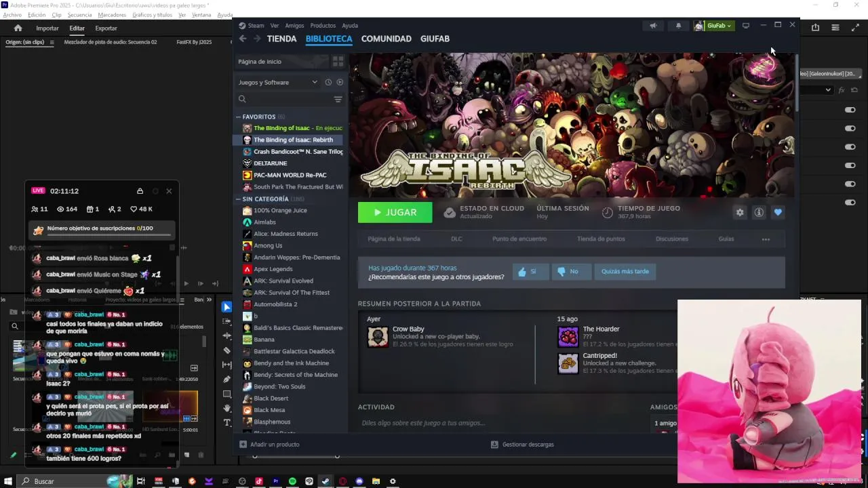Switch Premiere to Importar tab
The width and height of the screenshot is (868, 488).
[x=47, y=28]
